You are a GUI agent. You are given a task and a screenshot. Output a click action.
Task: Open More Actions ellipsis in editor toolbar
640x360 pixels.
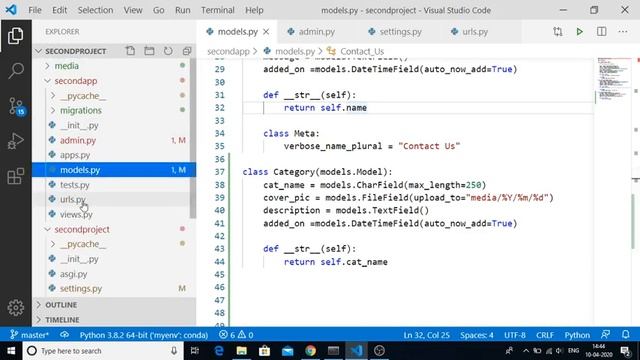(622, 31)
